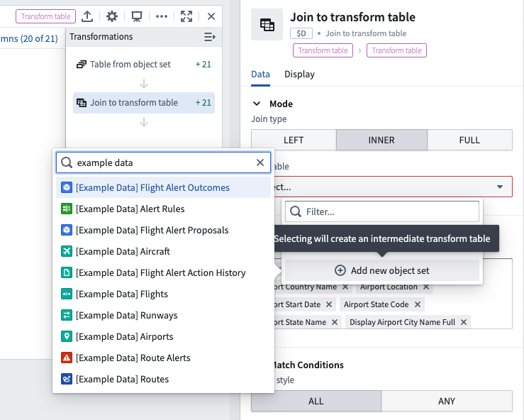Screen dimensions: 524x420
Task: Remove the Start Date tag
Action: [329, 304]
